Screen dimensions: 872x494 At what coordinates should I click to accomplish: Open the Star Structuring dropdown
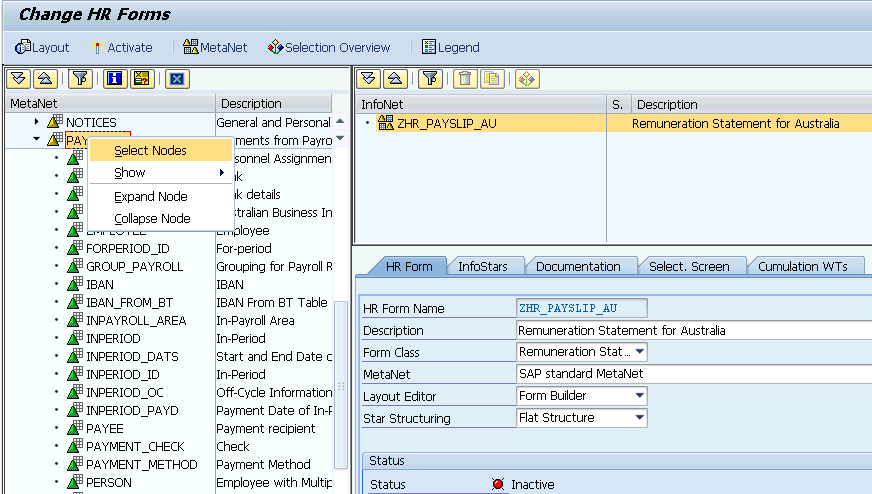click(639, 418)
